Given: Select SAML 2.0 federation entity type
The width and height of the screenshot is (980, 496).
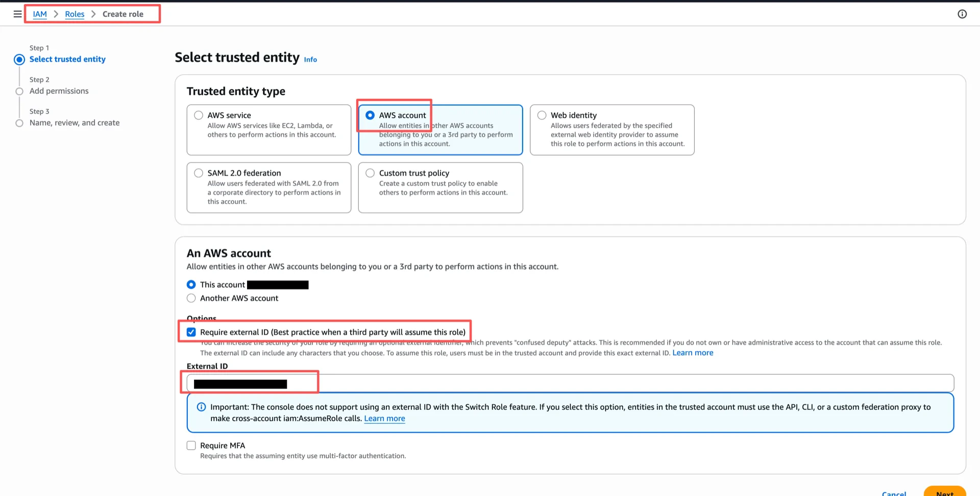Looking at the screenshot, I should (199, 173).
